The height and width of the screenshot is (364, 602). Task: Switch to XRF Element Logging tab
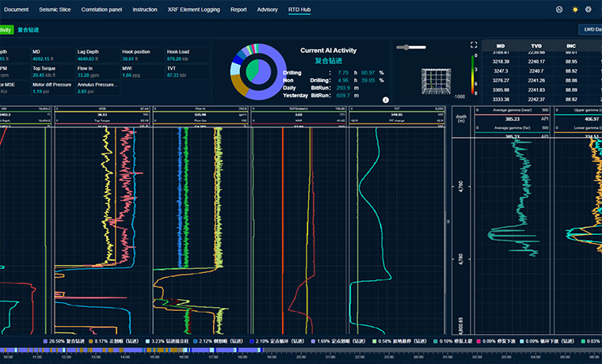pos(194,9)
